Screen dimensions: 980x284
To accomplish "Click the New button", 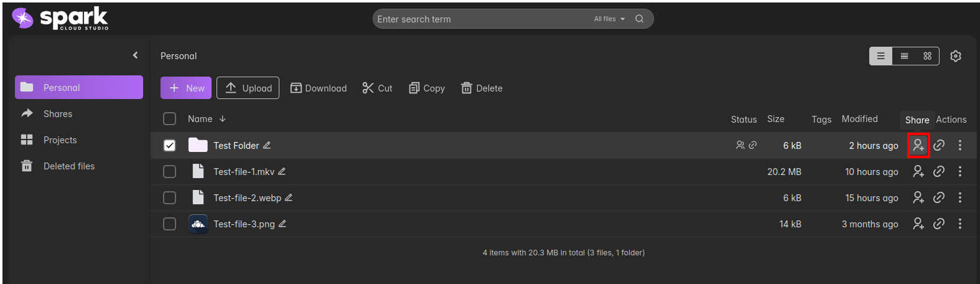I will pyautogui.click(x=186, y=88).
